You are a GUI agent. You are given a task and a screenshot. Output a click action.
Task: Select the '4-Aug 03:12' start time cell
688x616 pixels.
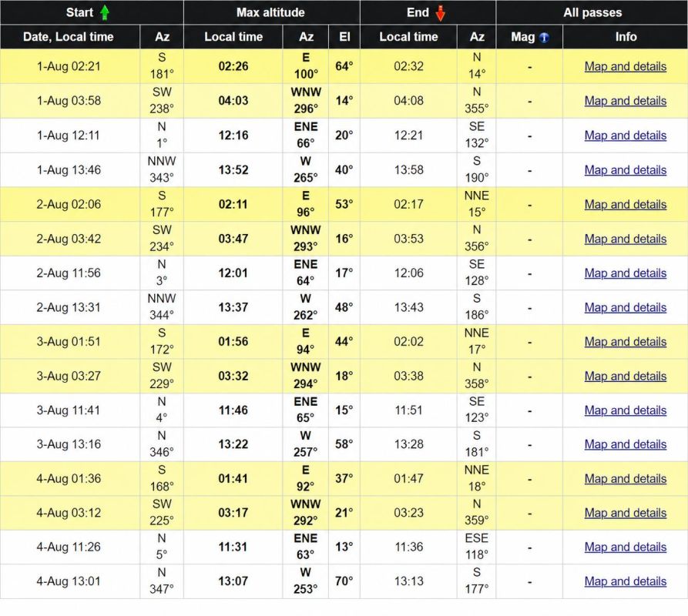tap(69, 513)
